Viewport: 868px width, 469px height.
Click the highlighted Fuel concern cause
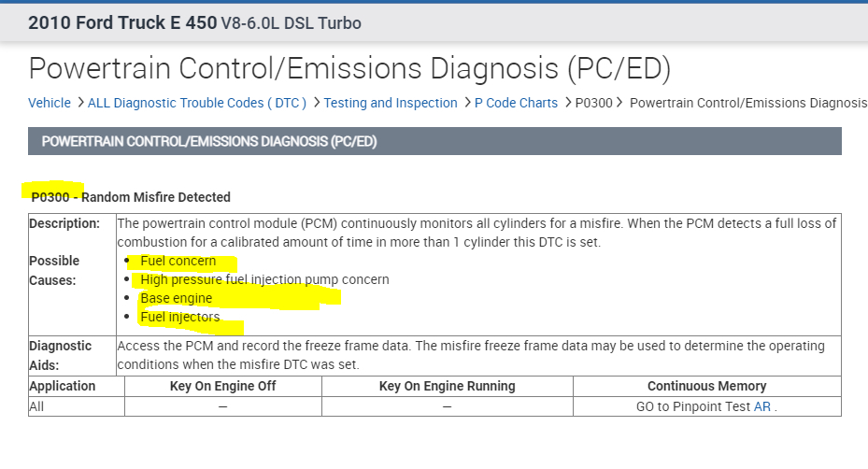178,261
